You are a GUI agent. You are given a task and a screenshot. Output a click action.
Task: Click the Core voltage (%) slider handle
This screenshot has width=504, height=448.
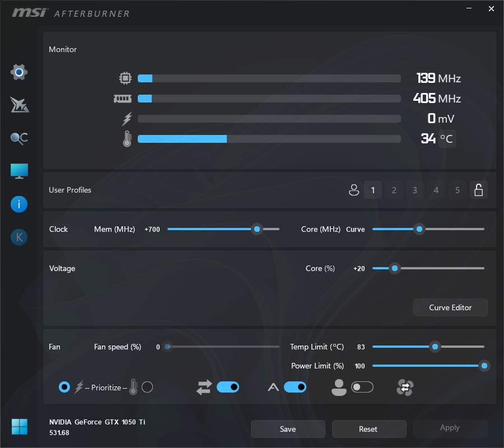[395, 268]
